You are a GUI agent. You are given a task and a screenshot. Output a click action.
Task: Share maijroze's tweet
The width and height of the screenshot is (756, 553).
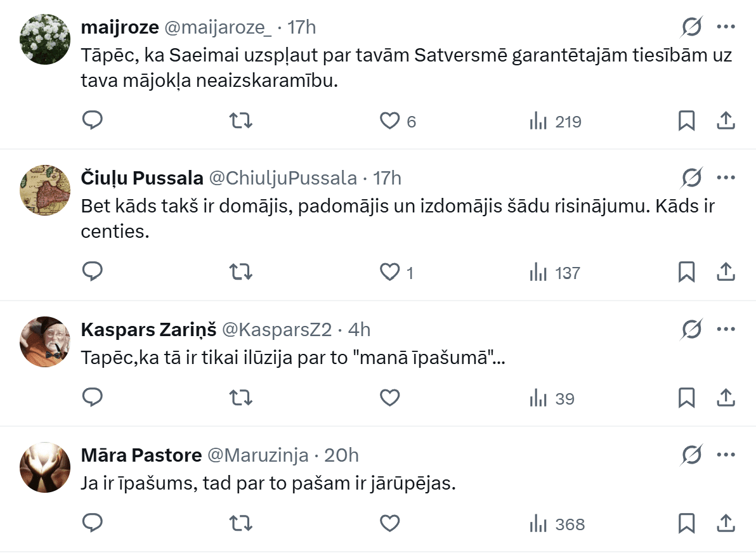point(725,120)
